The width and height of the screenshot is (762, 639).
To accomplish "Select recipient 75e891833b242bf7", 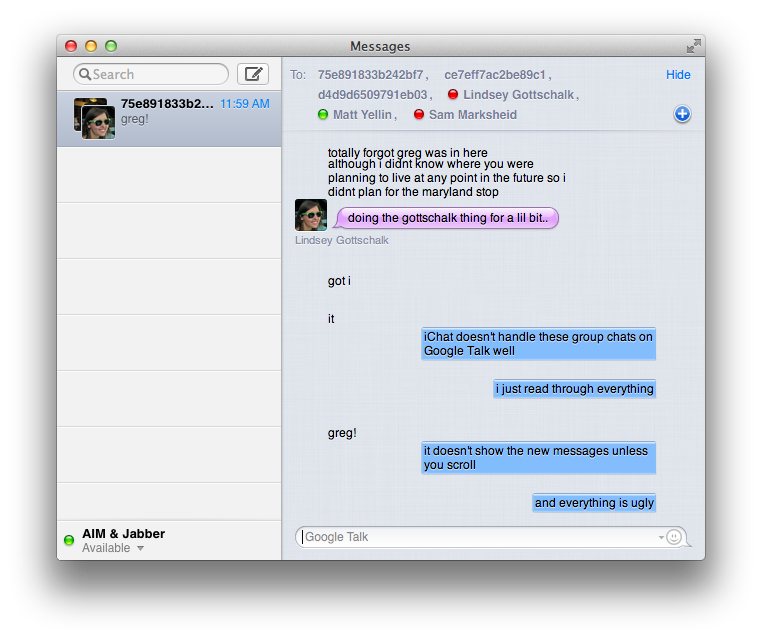I will pyautogui.click(x=370, y=75).
